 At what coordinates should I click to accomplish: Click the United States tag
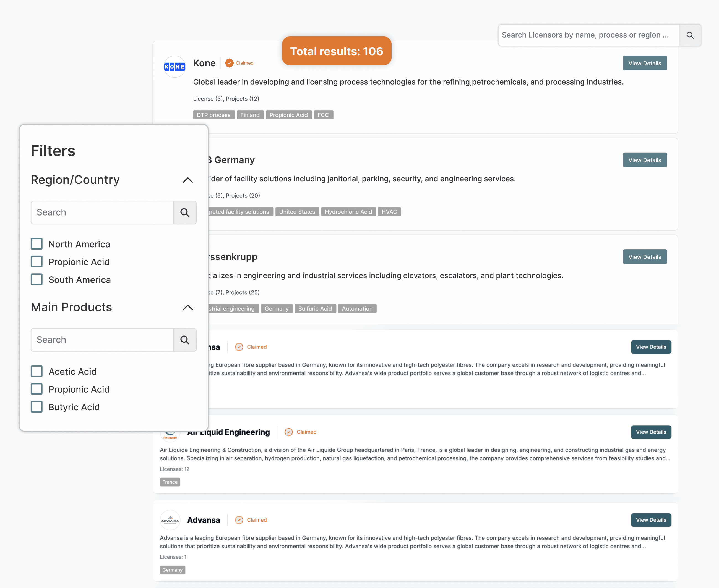[297, 212]
